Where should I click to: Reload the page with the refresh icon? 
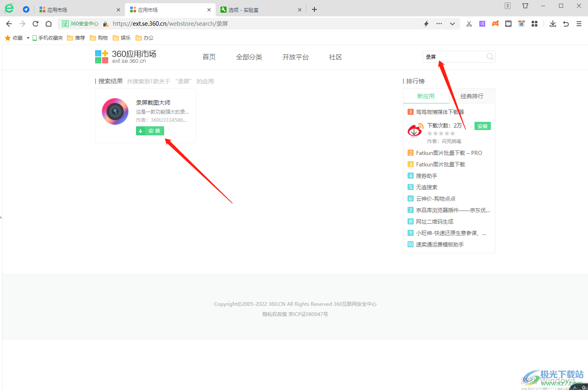coord(36,24)
